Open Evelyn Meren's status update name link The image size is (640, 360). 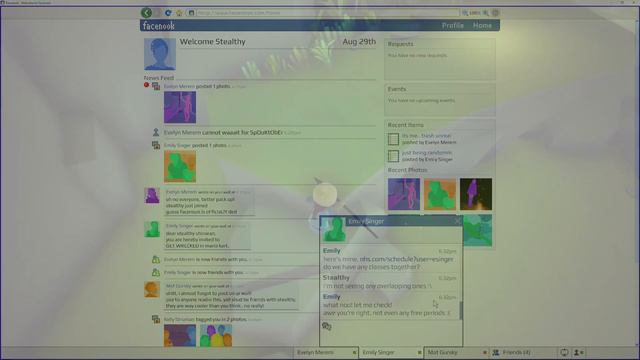point(182,133)
